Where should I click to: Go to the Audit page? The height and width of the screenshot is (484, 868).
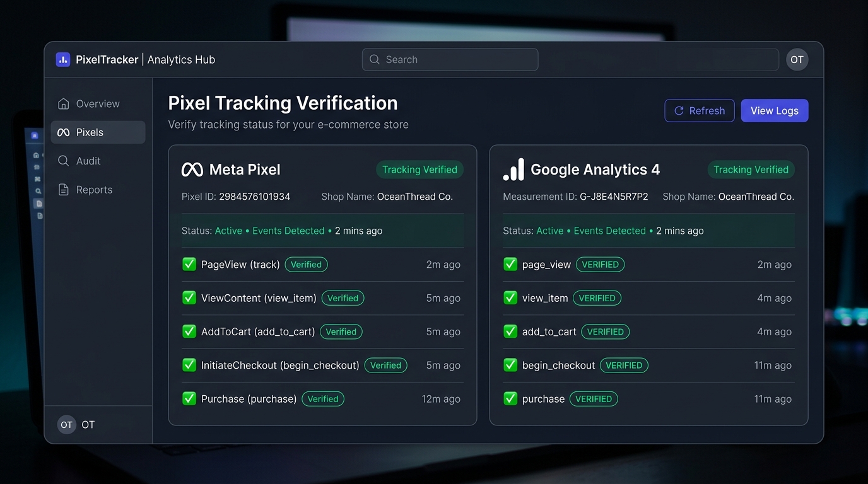click(x=98, y=161)
